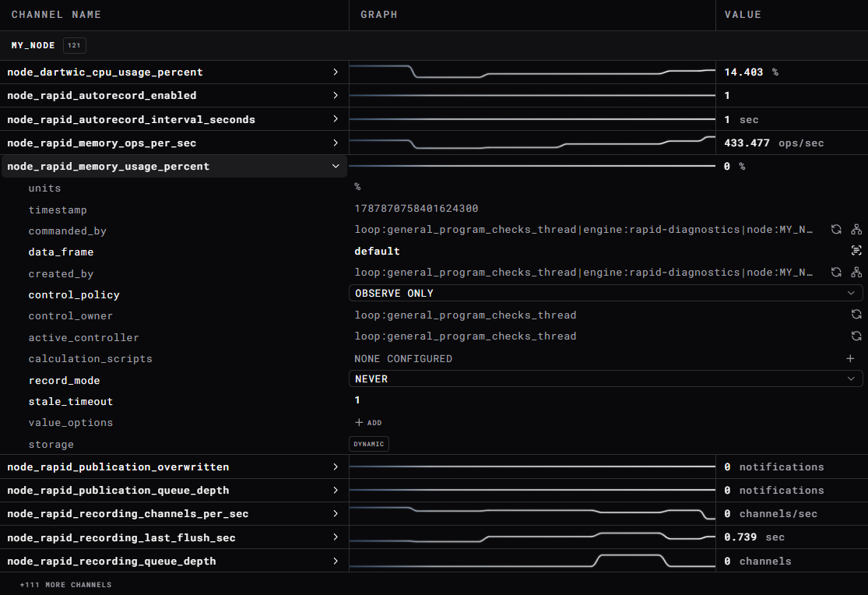Click the VALUE column header
This screenshot has width=868, height=595.
743,14
